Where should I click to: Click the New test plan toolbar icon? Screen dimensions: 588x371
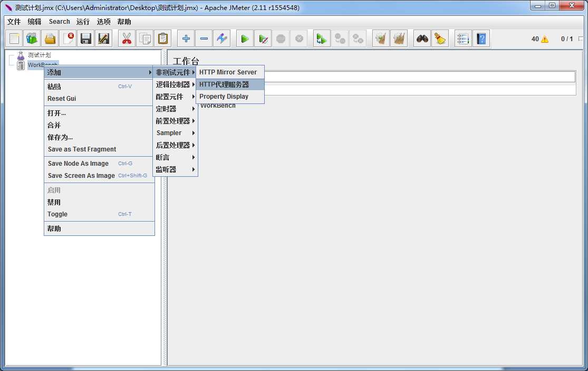pos(14,39)
